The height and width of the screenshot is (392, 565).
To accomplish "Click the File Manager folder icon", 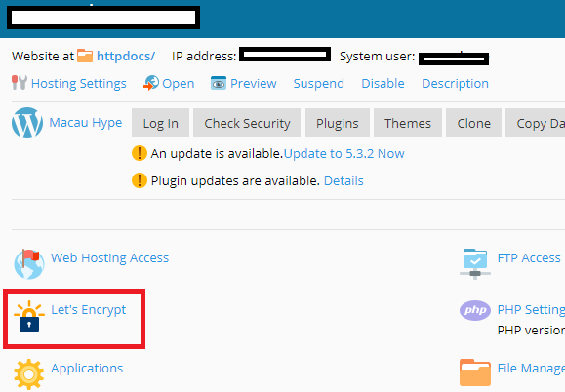I will tap(475, 372).
